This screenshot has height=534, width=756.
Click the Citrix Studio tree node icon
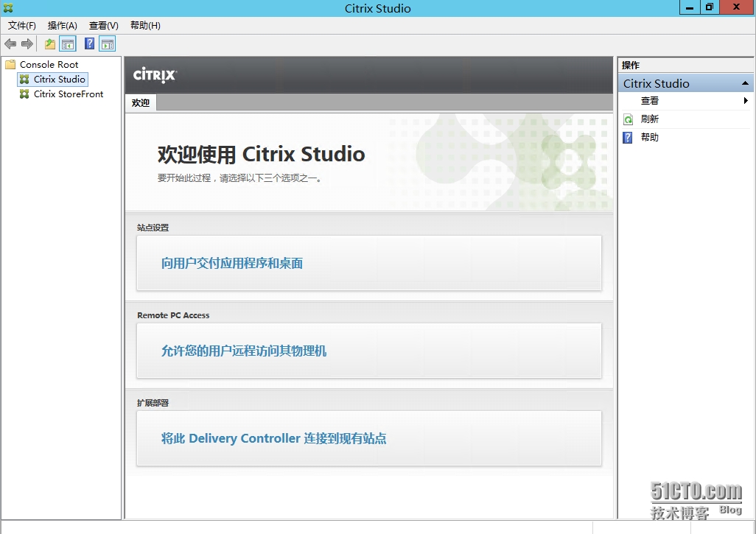(24, 79)
